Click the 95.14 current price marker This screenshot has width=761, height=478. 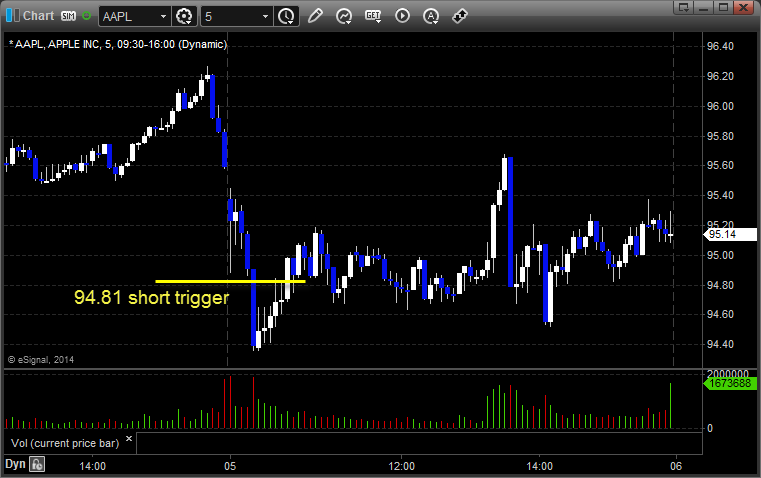(x=729, y=234)
